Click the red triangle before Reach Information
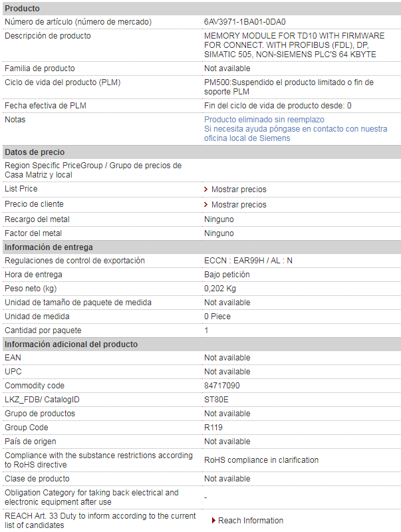This screenshot has height=532, width=401. point(213,521)
